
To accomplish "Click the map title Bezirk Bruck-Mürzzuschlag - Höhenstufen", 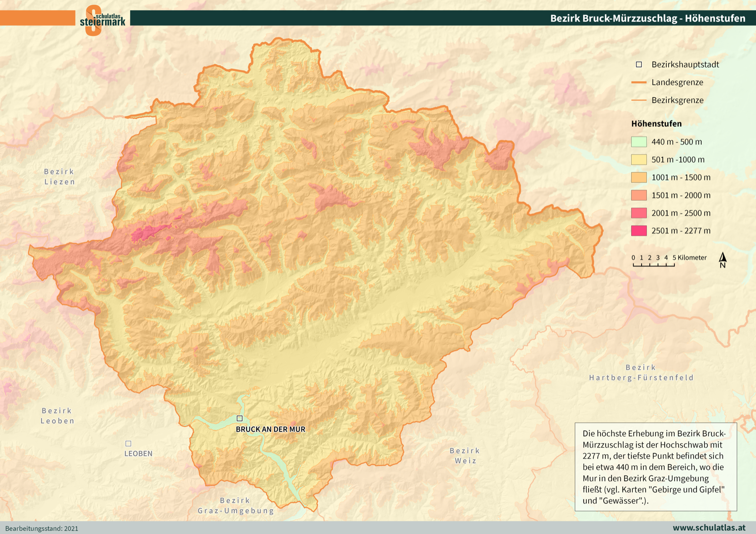I will pyautogui.click(x=647, y=18).
